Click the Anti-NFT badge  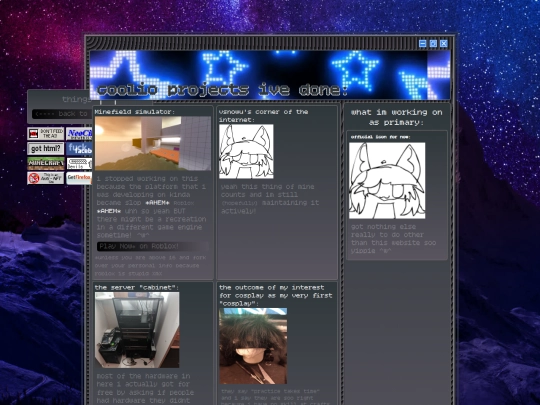(x=46, y=178)
